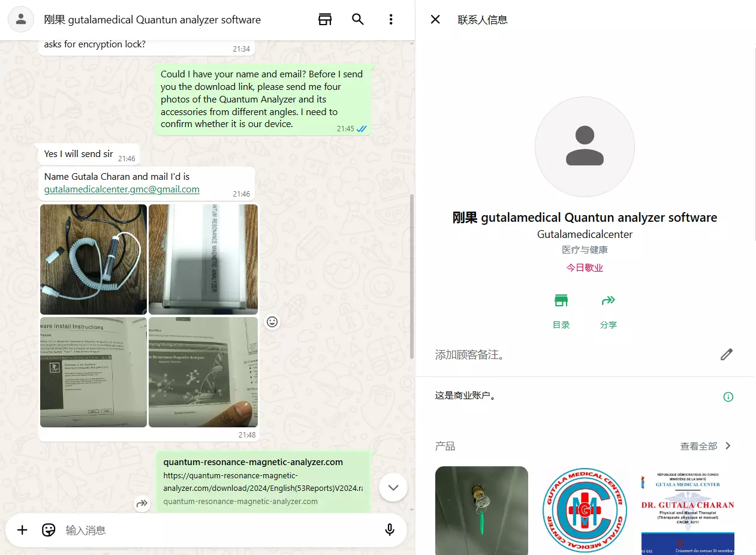This screenshot has width=756, height=555.
Task: React to photos with the emoji button
Action: pyautogui.click(x=272, y=322)
